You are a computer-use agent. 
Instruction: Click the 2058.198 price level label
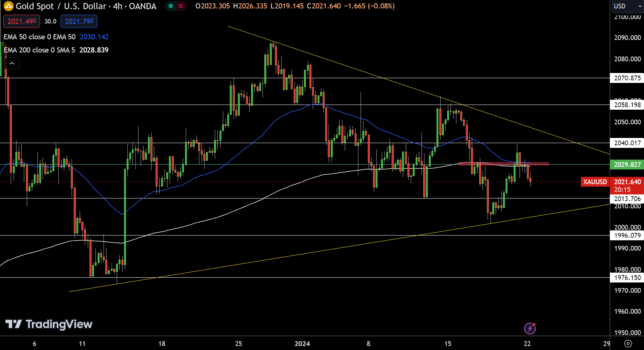click(x=627, y=105)
